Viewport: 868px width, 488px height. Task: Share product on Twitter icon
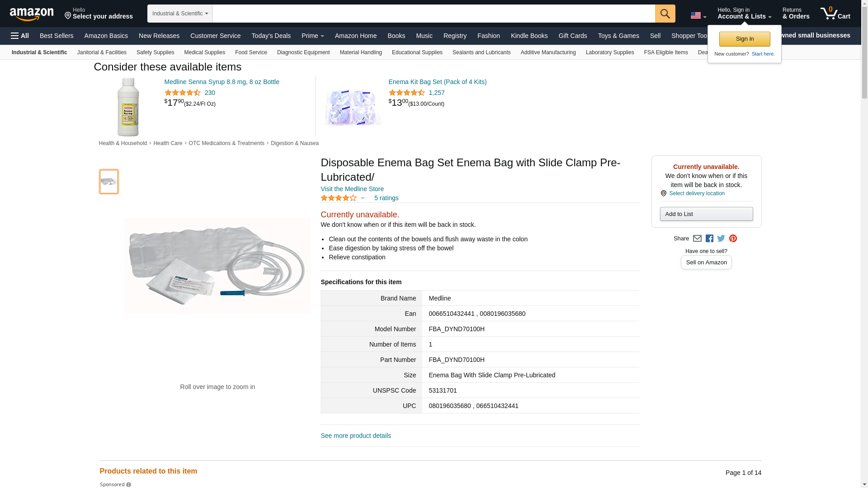(x=721, y=239)
